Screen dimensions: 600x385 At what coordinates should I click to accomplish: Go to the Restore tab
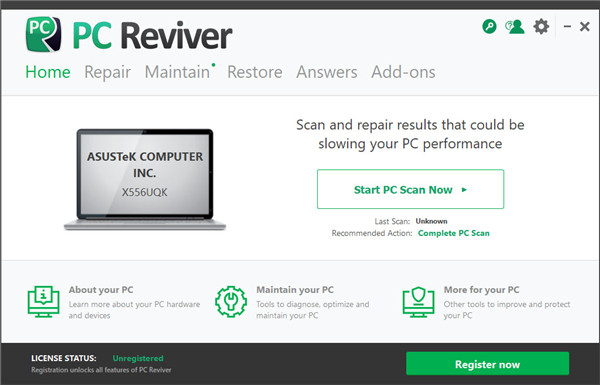pyautogui.click(x=255, y=72)
